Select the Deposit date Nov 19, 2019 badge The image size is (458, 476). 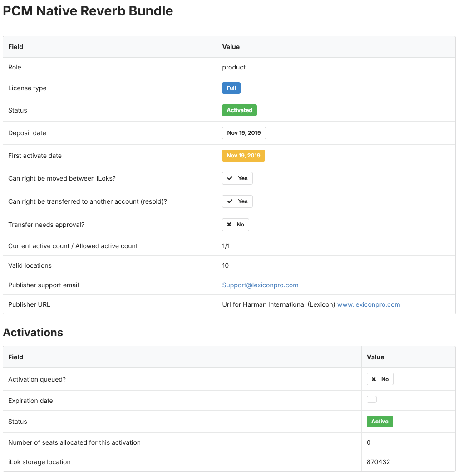tap(244, 133)
